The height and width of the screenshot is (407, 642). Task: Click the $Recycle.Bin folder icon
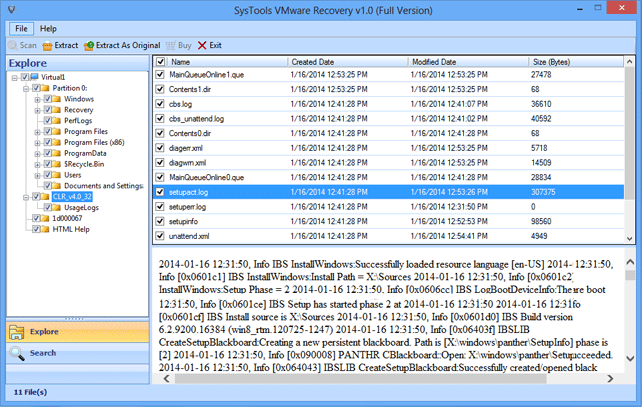[x=57, y=164]
